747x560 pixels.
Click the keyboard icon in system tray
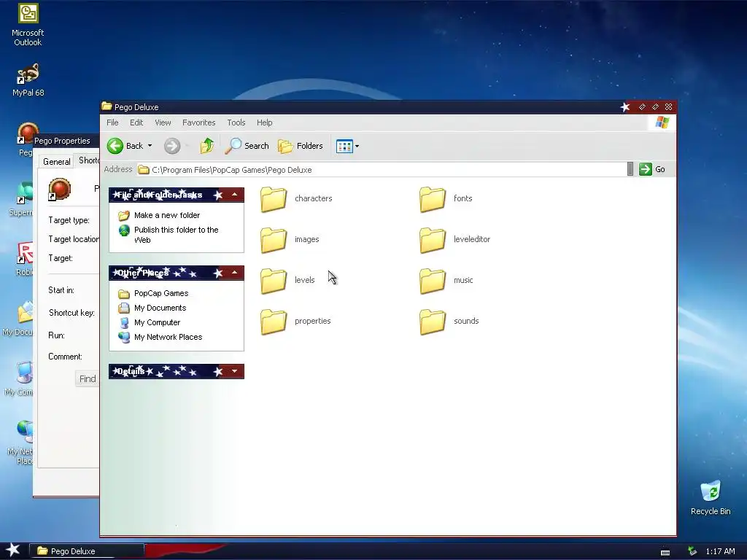coord(665,553)
